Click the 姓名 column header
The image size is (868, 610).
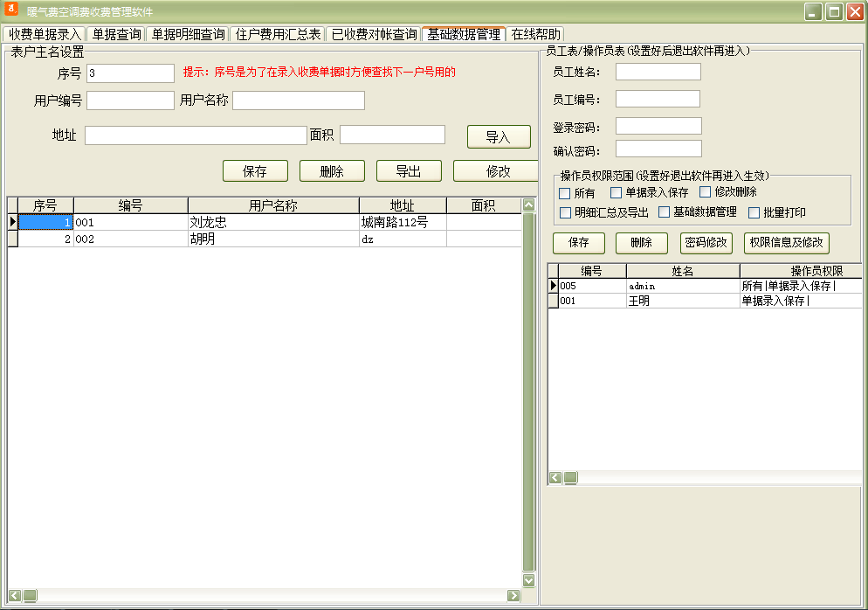(x=683, y=271)
